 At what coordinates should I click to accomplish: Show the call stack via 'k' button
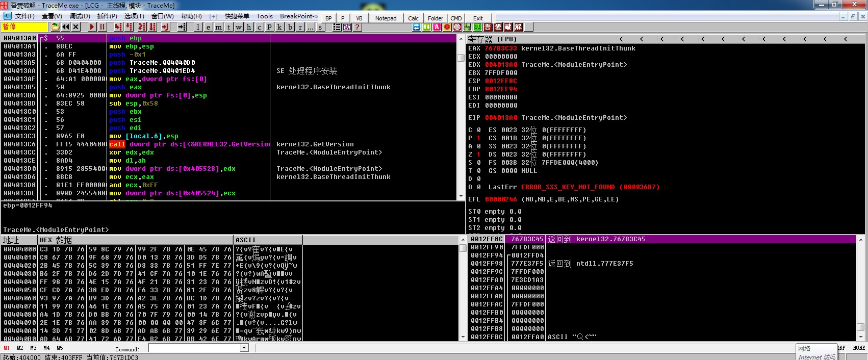tap(280, 27)
